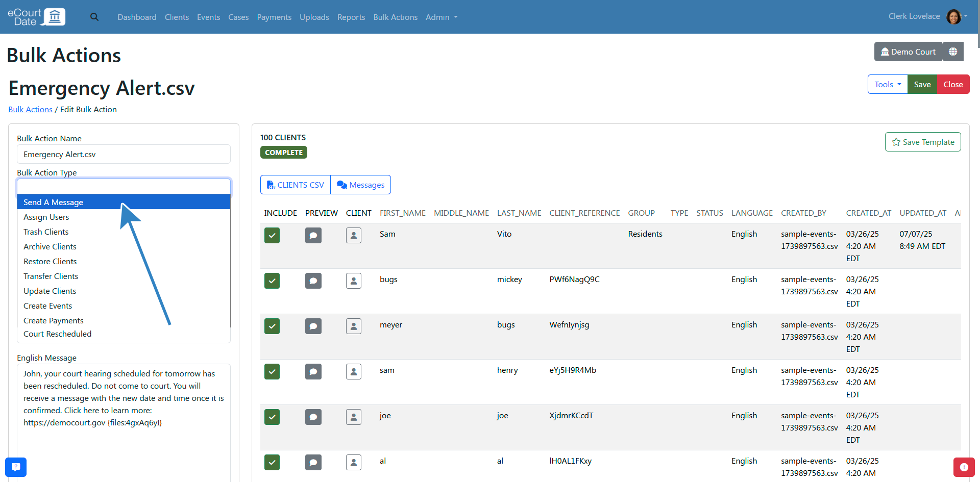Select Restore Clients option

click(x=124, y=261)
